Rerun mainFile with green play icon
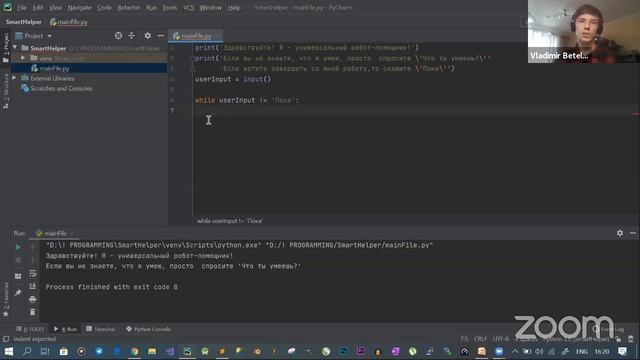 click(18, 247)
